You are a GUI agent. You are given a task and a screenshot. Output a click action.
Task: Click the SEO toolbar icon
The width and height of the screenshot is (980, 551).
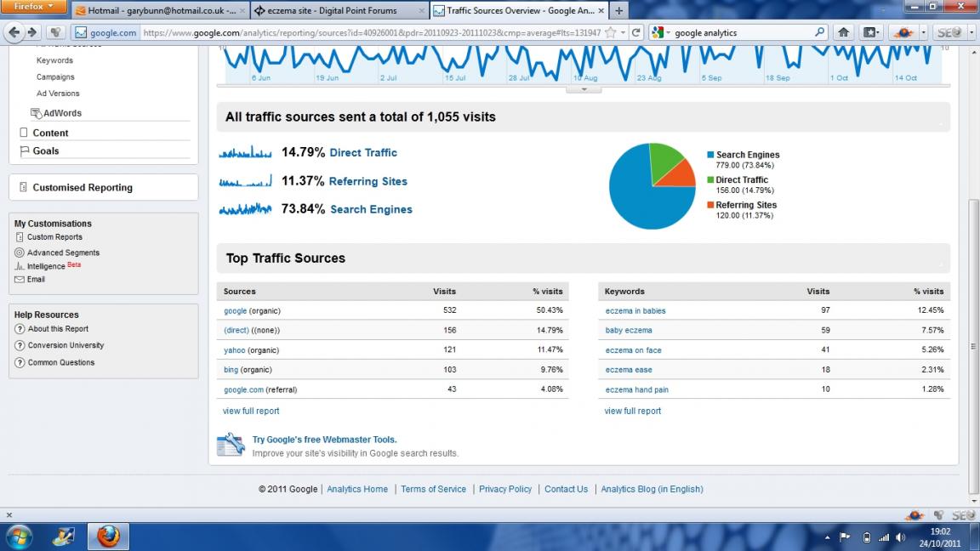tap(949, 32)
